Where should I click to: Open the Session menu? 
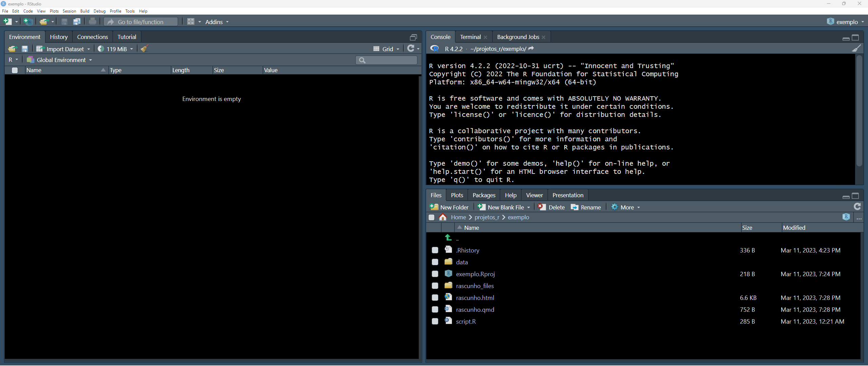pos(69,11)
